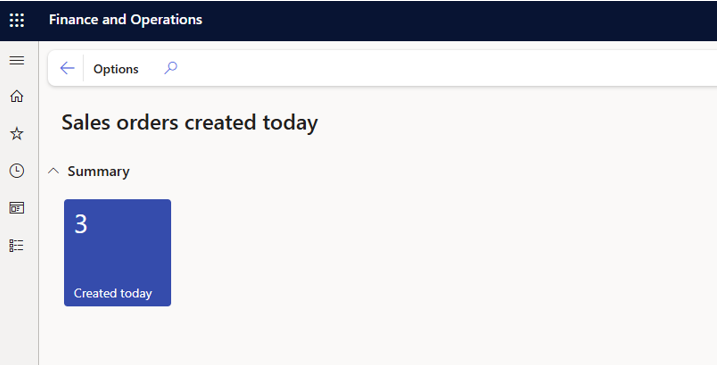Click the count 3 on the tile
This screenshot has width=717, height=365.
(81, 224)
